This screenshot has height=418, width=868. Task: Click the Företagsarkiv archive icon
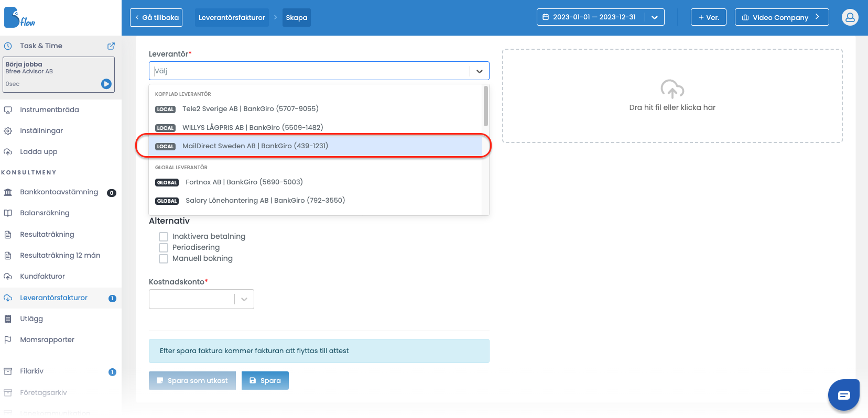8,393
